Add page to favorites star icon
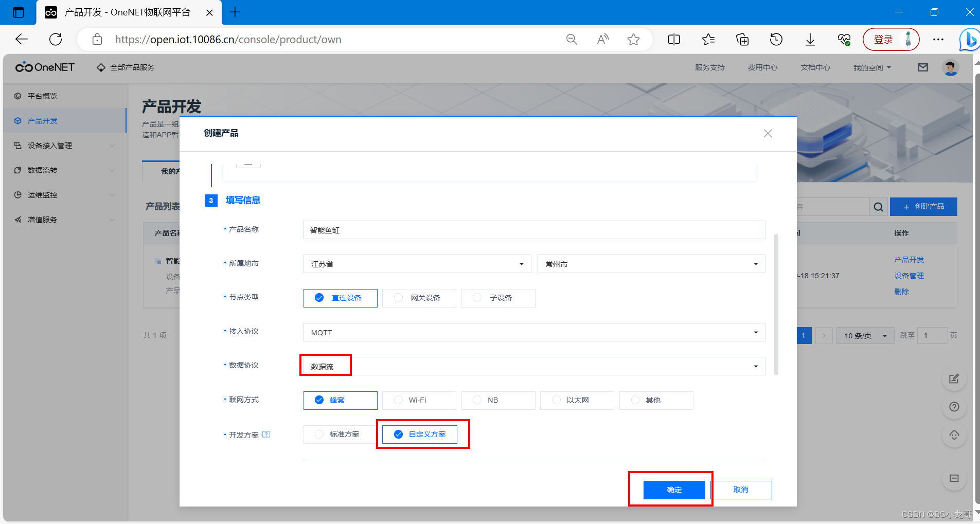This screenshot has height=524, width=980. point(633,40)
